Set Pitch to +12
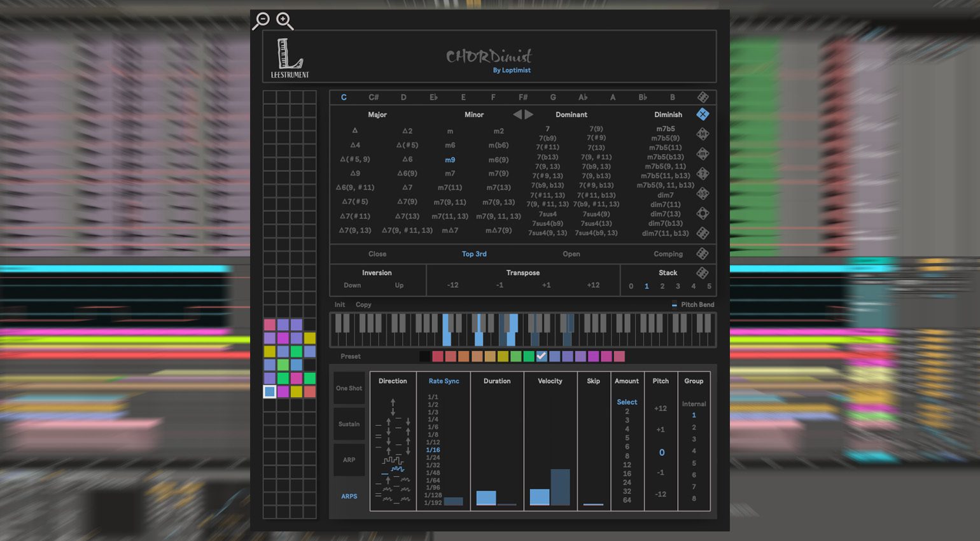Screen dimensions: 980x541 pyautogui.click(x=661, y=409)
